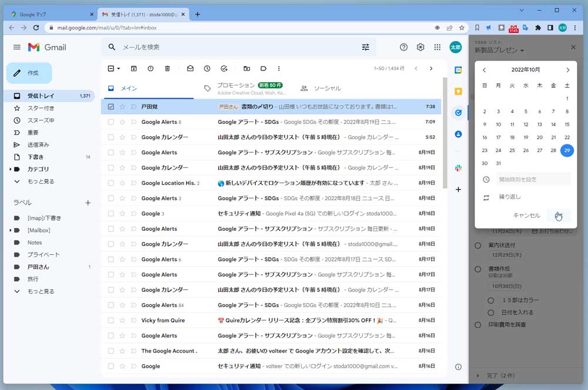The height and width of the screenshot is (390, 588).
Task: Open Google Contacts side panel icon
Action: click(458, 134)
